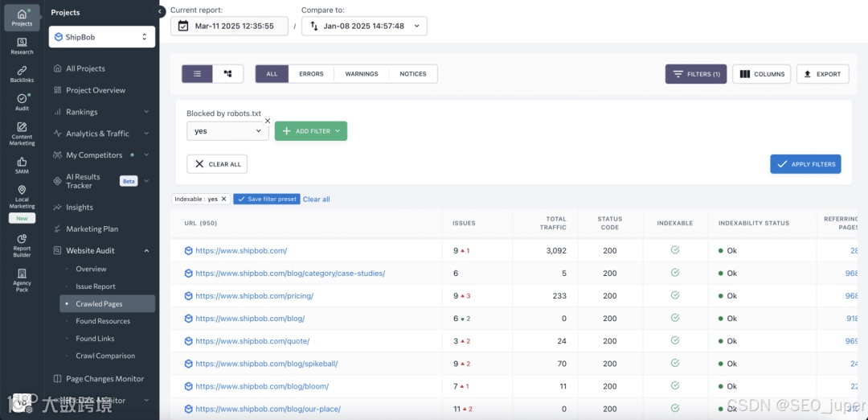868x420 pixels.
Task: Remove the Indexable yes filter chip
Action: pos(223,199)
